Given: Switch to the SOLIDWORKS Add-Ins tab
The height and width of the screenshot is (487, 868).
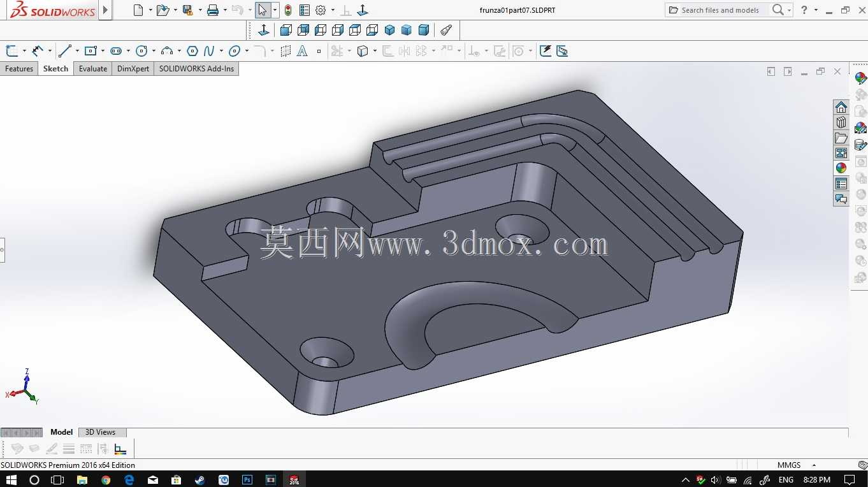Looking at the screenshot, I should (x=196, y=69).
